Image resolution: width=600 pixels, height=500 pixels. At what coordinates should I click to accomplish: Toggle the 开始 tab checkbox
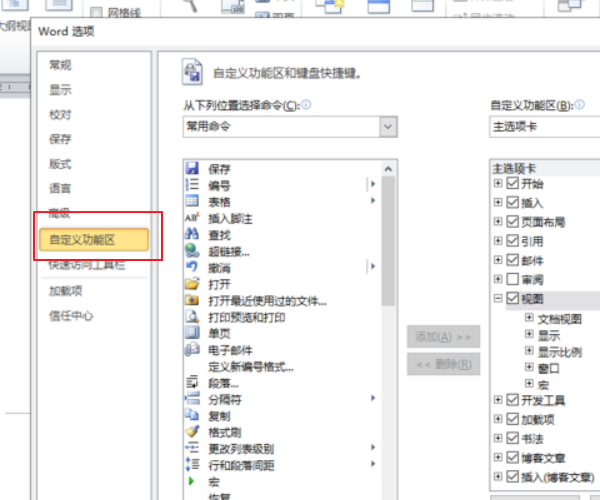pyautogui.click(x=513, y=183)
